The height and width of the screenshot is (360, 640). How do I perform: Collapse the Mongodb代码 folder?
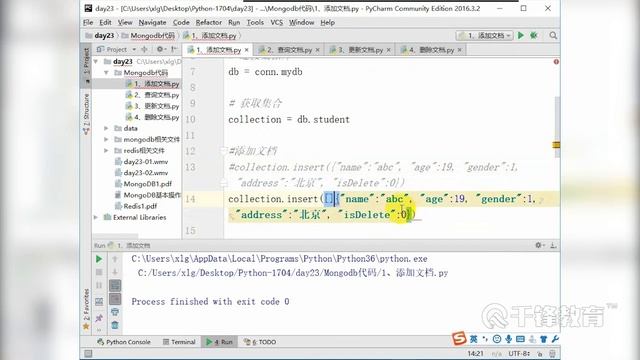pos(106,73)
